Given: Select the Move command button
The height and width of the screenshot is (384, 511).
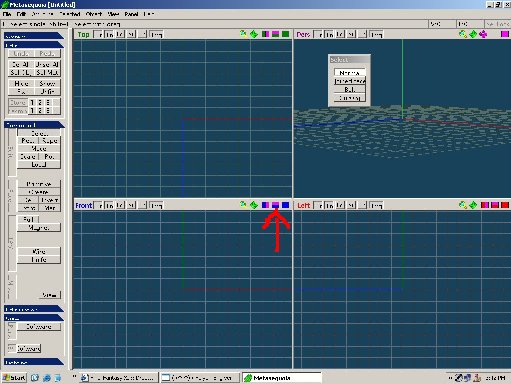Looking at the screenshot, I should pyautogui.click(x=39, y=149).
